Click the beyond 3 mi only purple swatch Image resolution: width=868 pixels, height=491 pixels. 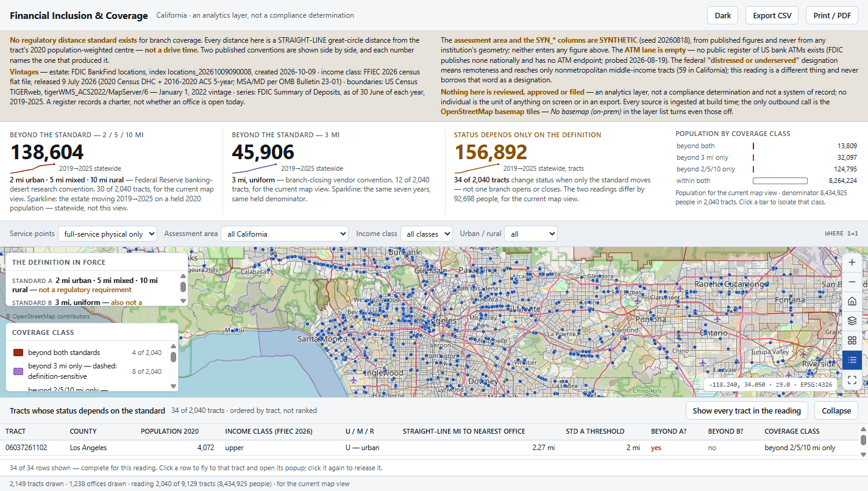tap(18, 371)
